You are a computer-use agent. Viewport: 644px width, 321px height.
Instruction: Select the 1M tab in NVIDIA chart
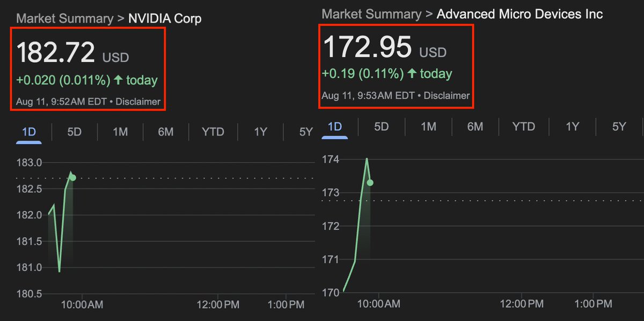point(120,131)
